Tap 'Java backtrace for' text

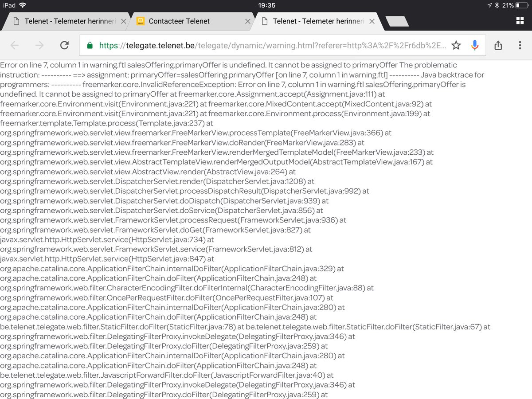click(x=453, y=74)
